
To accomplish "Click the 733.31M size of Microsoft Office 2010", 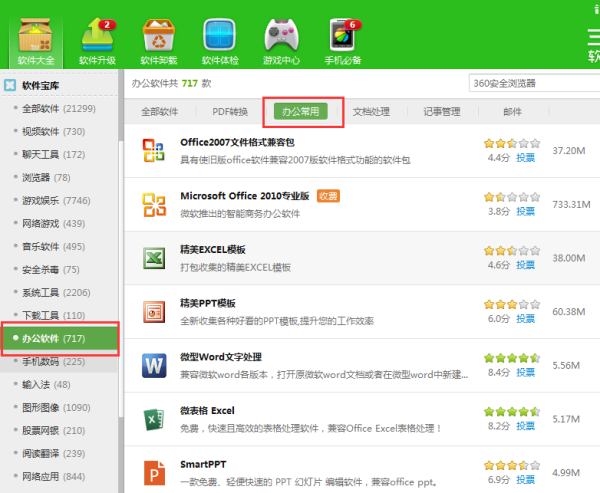I will [x=571, y=204].
